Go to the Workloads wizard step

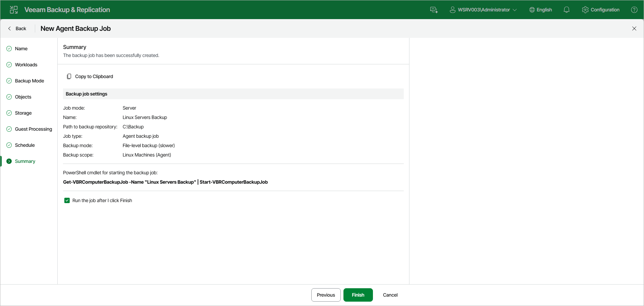tap(26, 65)
